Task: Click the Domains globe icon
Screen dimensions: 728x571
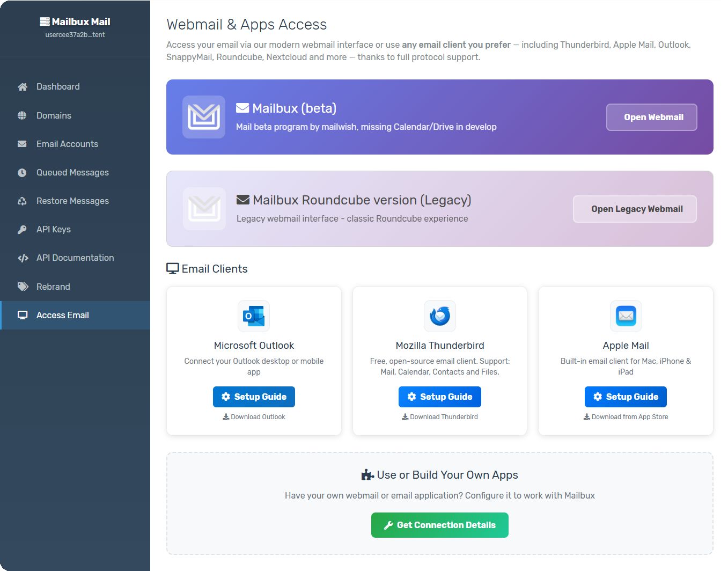Action: tap(22, 115)
